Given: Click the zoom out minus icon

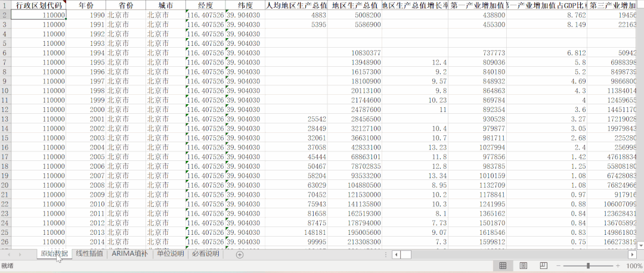Looking at the screenshot, I should 558,266.
